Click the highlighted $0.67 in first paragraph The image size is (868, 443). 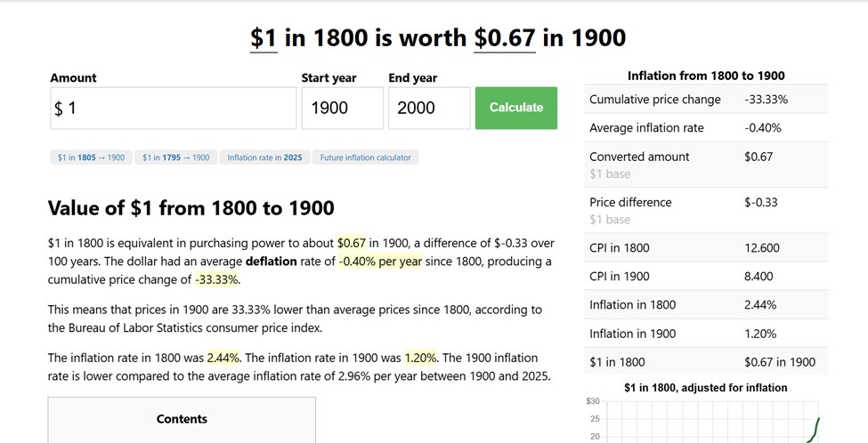pos(352,242)
